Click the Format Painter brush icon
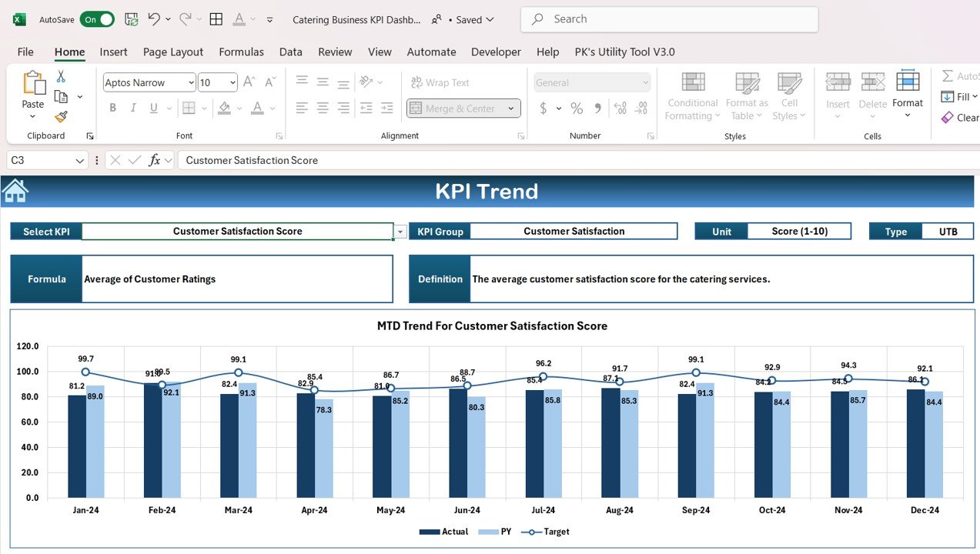The width and height of the screenshot is (980, 554). coord(61,117)
